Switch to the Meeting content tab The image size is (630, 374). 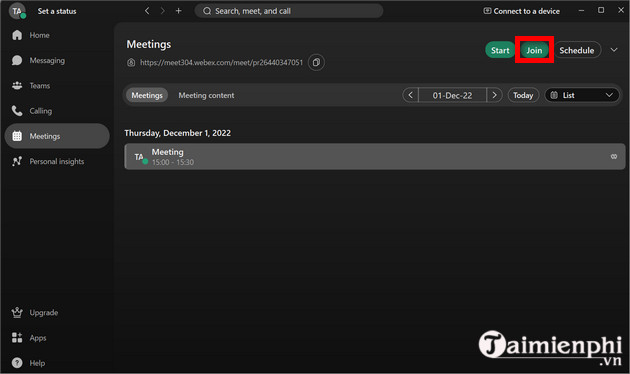[206, 95]
